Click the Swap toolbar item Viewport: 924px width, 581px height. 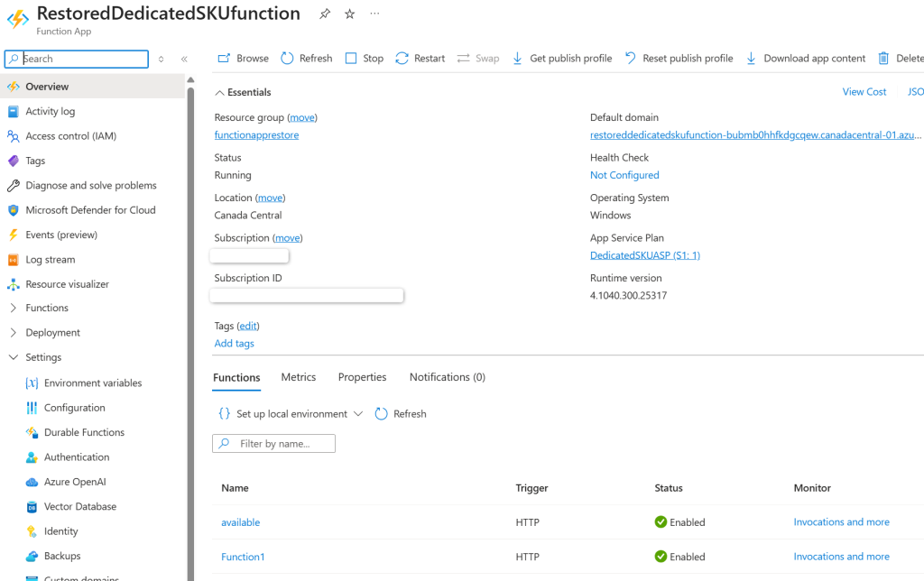point(478,59)
